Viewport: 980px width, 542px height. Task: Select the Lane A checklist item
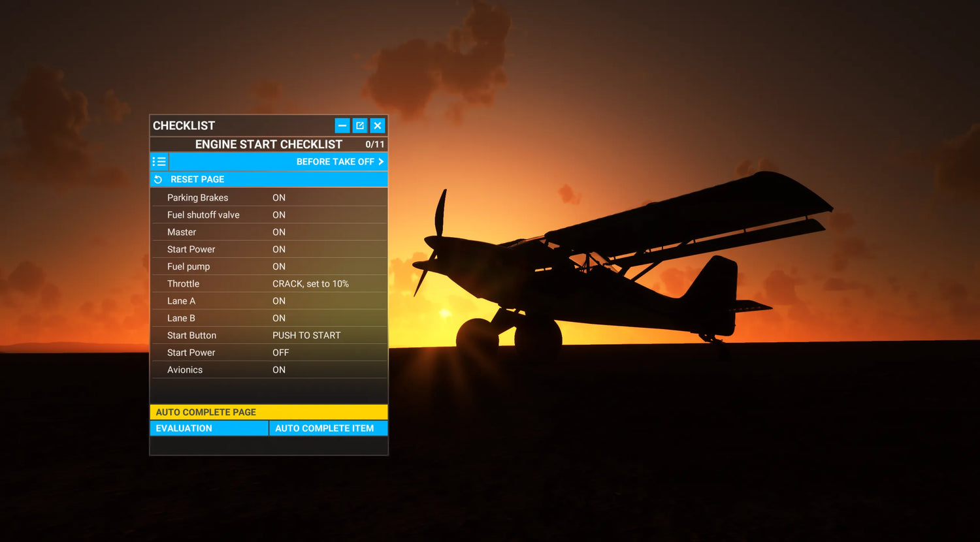[x=269, y=301]
